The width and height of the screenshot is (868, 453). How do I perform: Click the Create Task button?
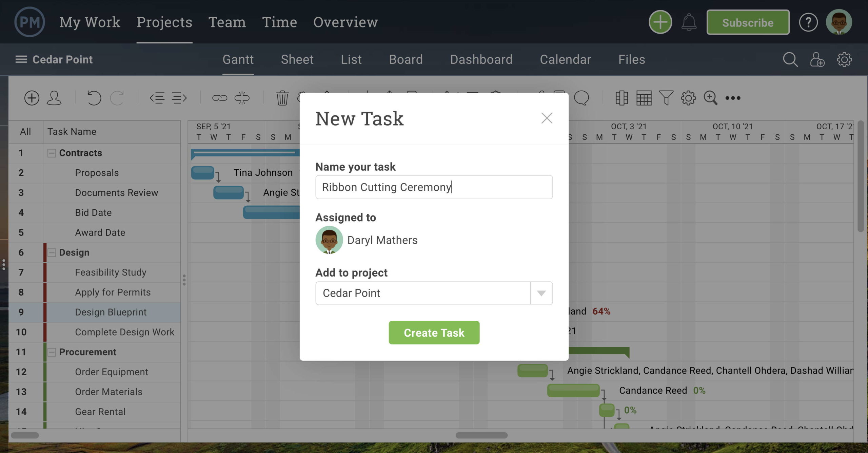[x=434, y=333]
